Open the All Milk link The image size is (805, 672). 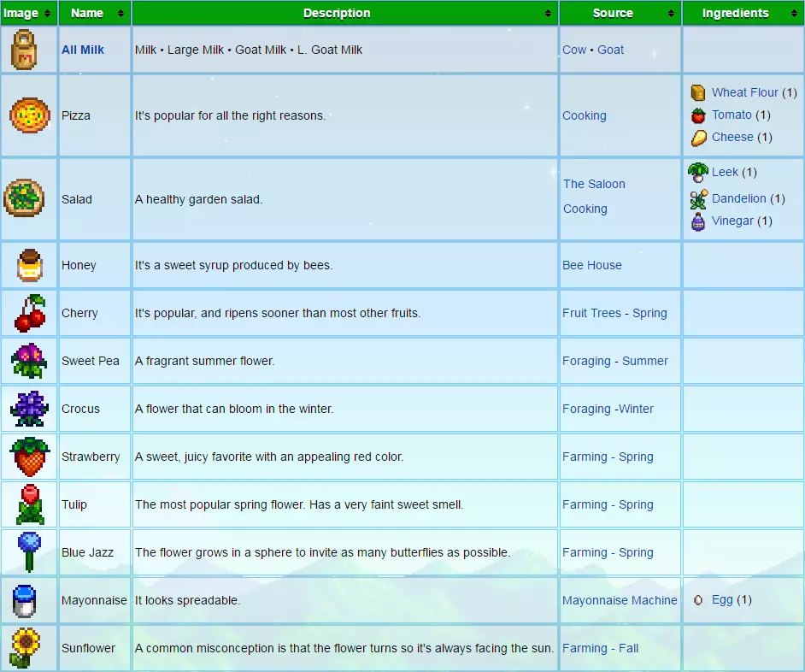83,50
